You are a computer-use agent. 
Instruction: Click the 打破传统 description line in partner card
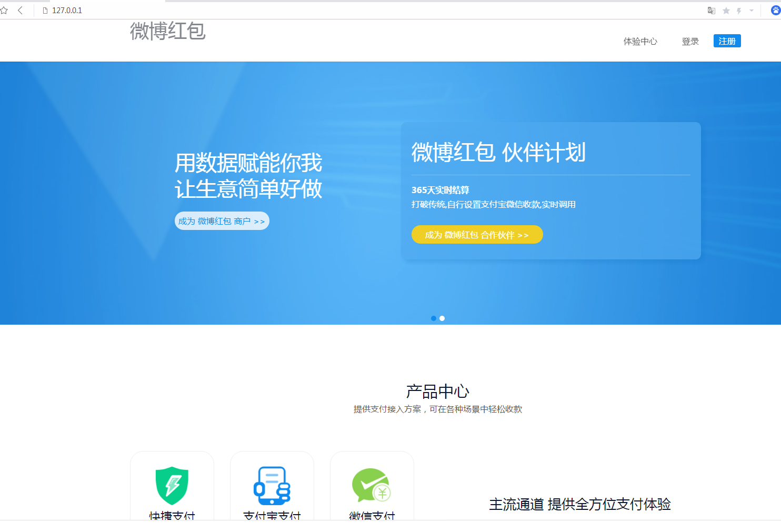click(494, 204)
